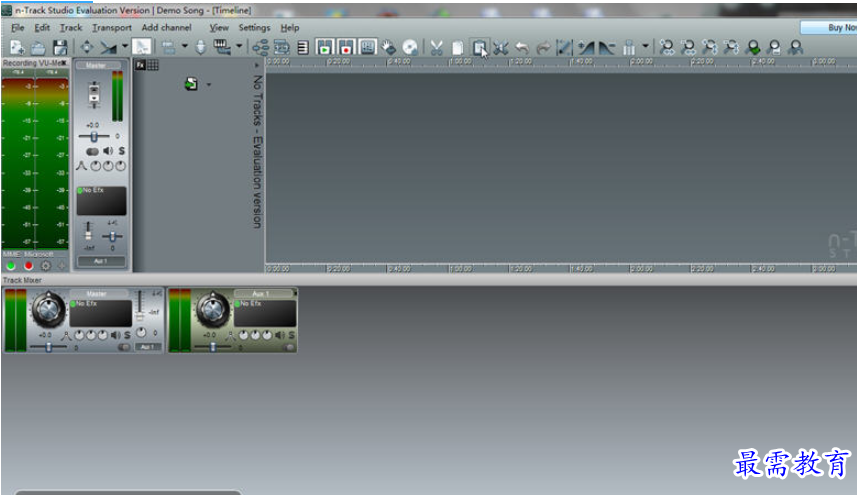Open the File menu
The image size is (857, 495).
(x=17, y=27)
